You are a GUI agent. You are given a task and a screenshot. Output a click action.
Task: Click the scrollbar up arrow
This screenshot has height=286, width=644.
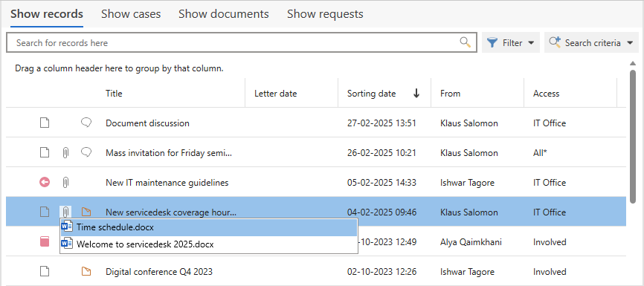633,63
